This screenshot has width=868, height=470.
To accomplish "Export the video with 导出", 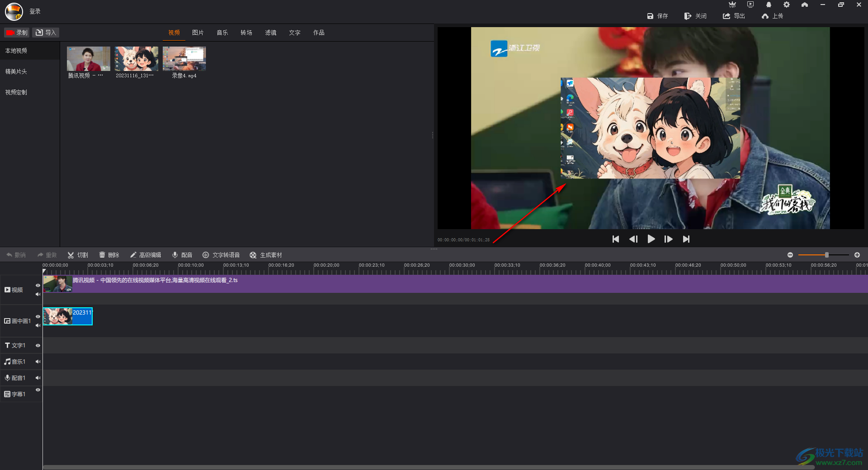I will pyautogui.click(x=734, y=16).
